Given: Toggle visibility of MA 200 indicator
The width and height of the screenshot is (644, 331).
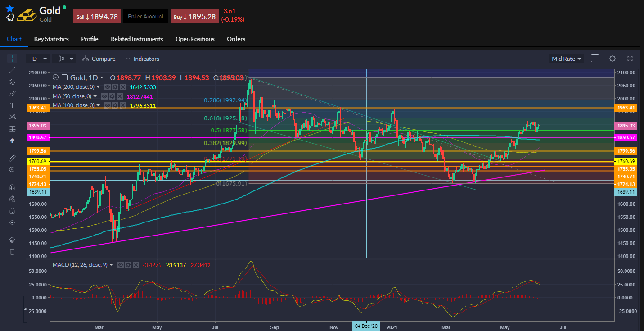Looking at the screenshot, I should 107,87.
